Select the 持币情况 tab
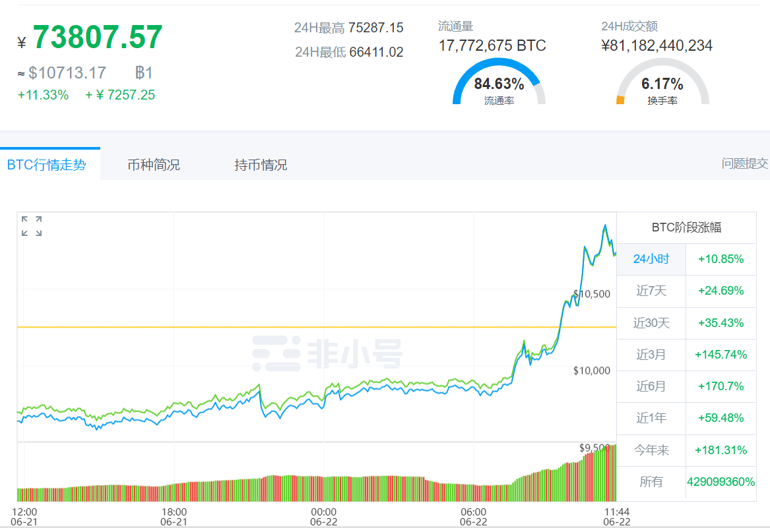Image resolution: width=770 pixels, height=532 pixels. [x=261, y=165]
